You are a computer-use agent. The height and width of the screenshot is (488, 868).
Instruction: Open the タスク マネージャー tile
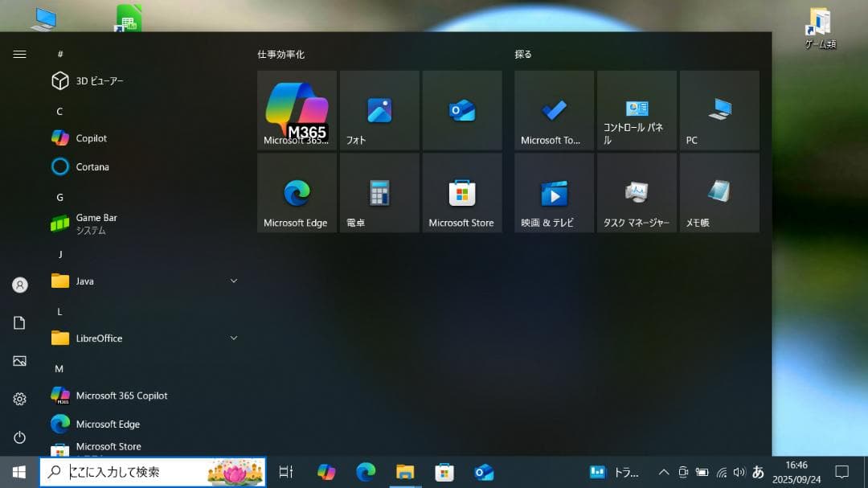(637, 193)
